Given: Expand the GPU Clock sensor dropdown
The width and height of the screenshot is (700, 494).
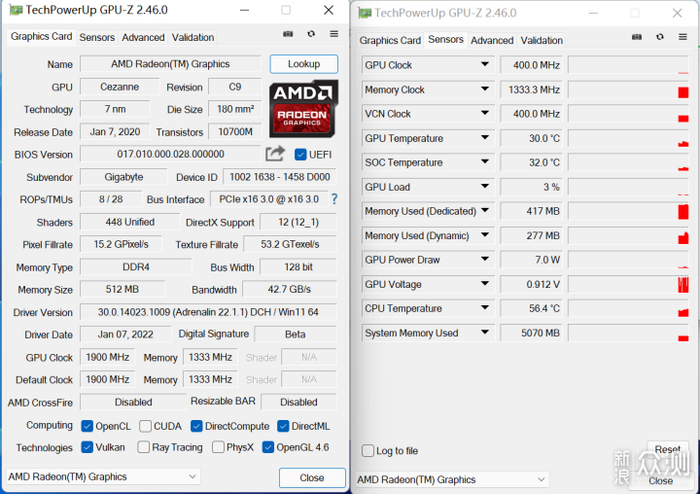Looking at the screenshot, I should (x=484, y=65).
